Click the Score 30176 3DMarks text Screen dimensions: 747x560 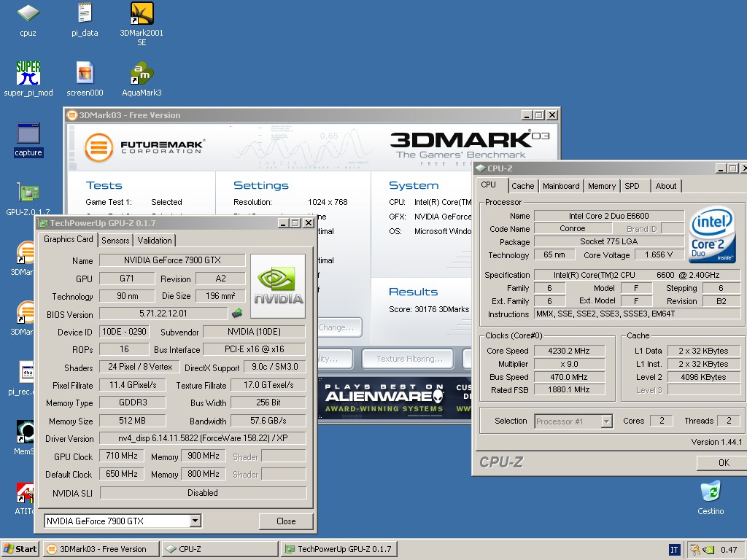point(429,309)
